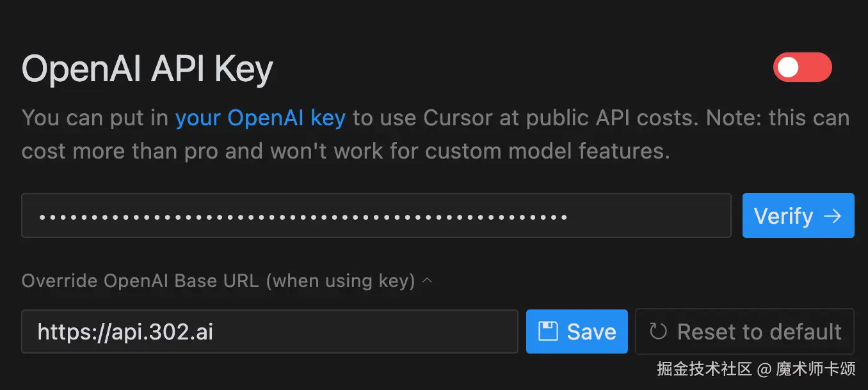Click the "Reset to default" text label
Image resolution: width=868 pixels, height=390 pixels.
coord(759,332)
